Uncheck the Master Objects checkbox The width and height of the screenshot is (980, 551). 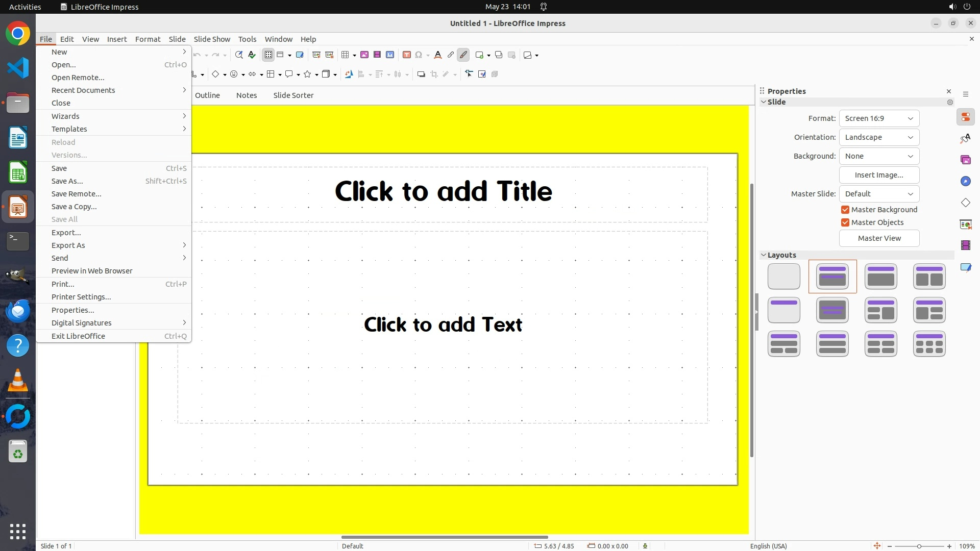tap(845, 222)
